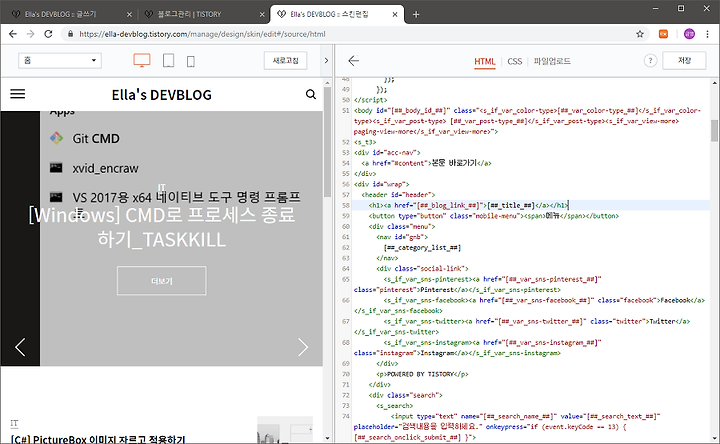
Task: Click line 62 category_list code
Action: 422,247
